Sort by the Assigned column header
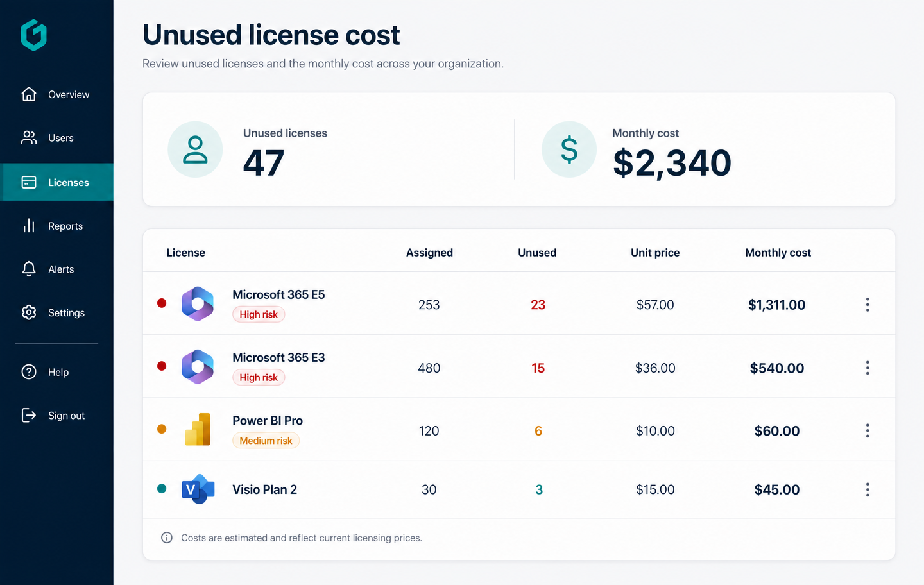924x585 pixels. [x=429, y=253]
